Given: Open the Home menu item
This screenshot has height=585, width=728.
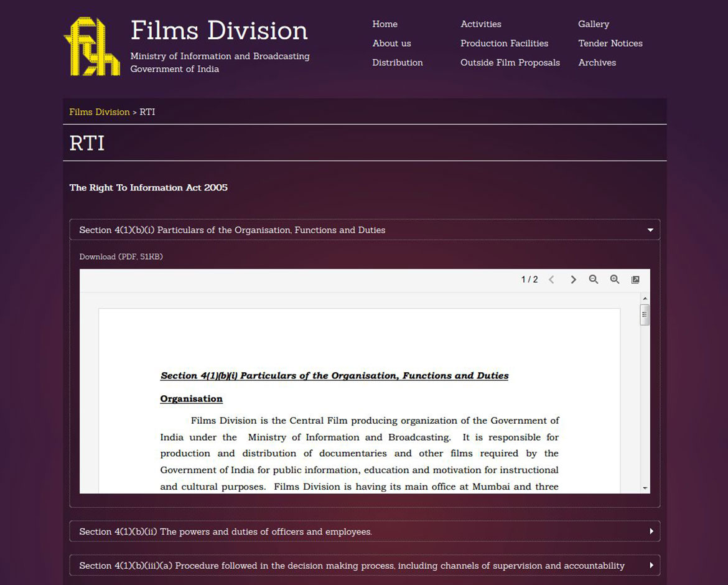Looking at the screenshot, I should tap(385, 24).
